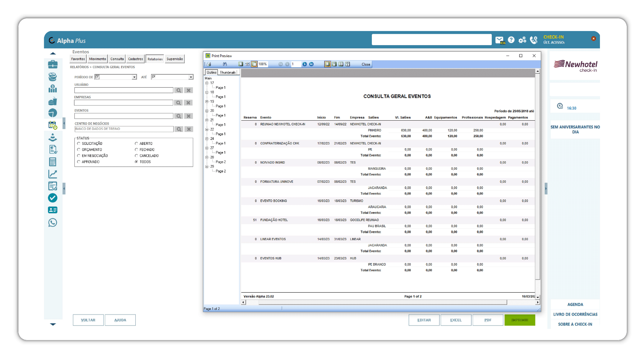The height and width of the screenshot is (362, 644).
Task: Collapse outline node 17 in tree
Action: tap(207, 83)
